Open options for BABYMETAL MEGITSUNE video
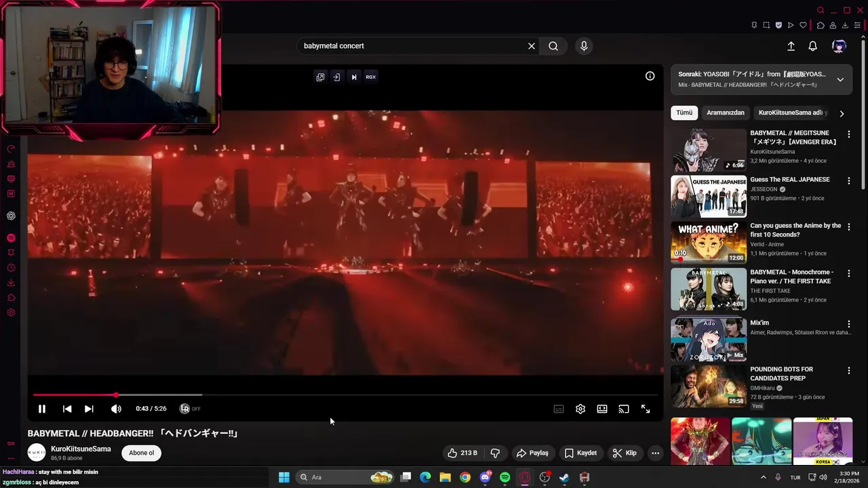This screenshot has width=868, height=488. (848, 134)
